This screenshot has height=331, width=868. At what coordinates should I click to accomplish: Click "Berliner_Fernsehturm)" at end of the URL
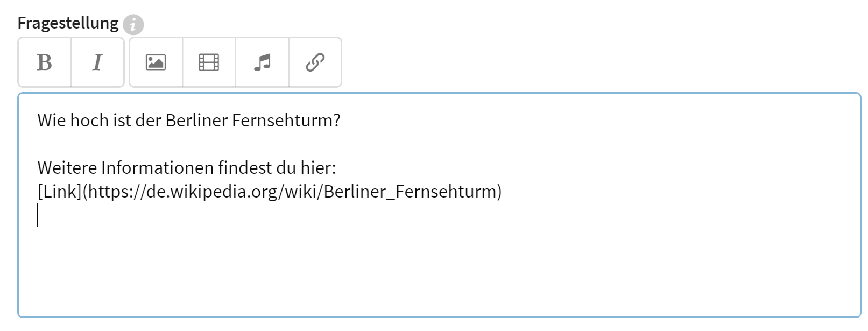click(413, 191)
